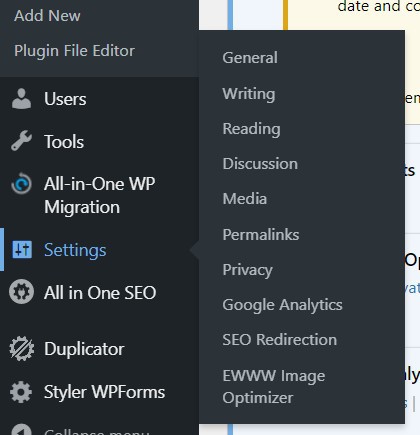Open General settings submenu item
This screenshot has width=420, height=435.
coord(250,58)
